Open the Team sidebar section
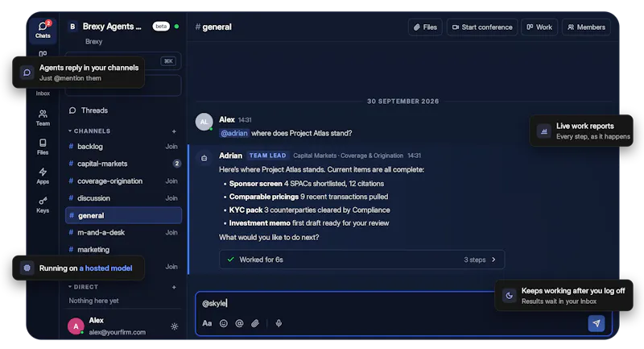The image size is (644, 349). pos(43,118)
